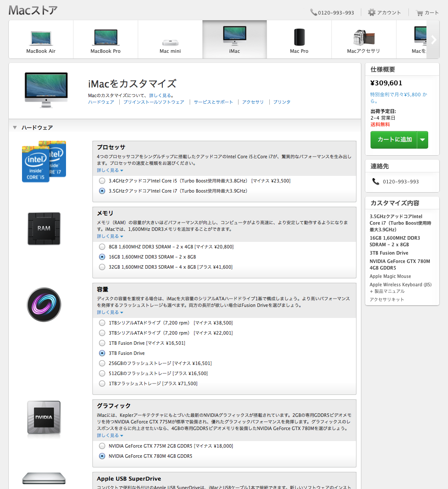Screen dimensions: 448x489
Task: Click 送料無料 red text
Action: pyautogui.click(x=380, y=124)
